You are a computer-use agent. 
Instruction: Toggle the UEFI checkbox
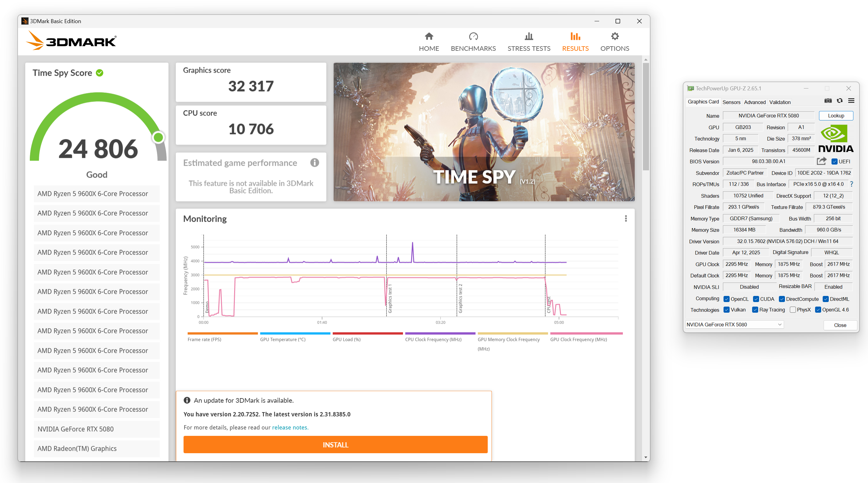coord(834,162)
